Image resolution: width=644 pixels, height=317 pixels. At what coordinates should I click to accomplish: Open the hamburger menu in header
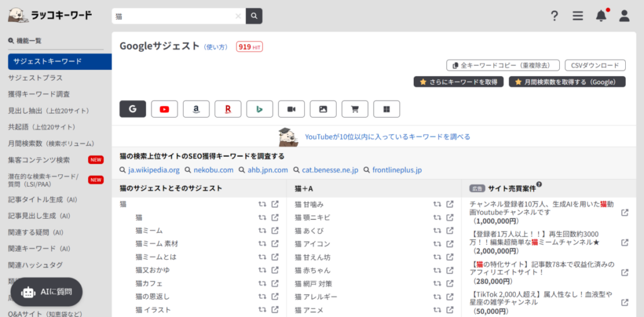click(577, 16)
